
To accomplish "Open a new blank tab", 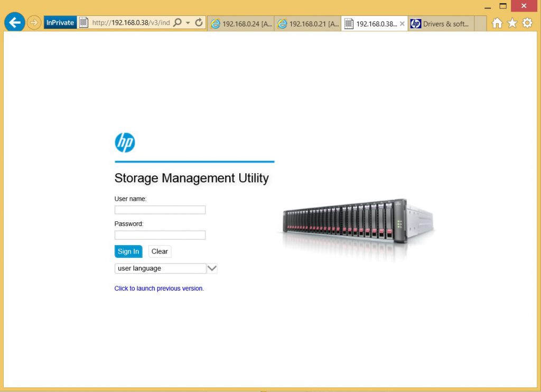I will tap(480, 24).
